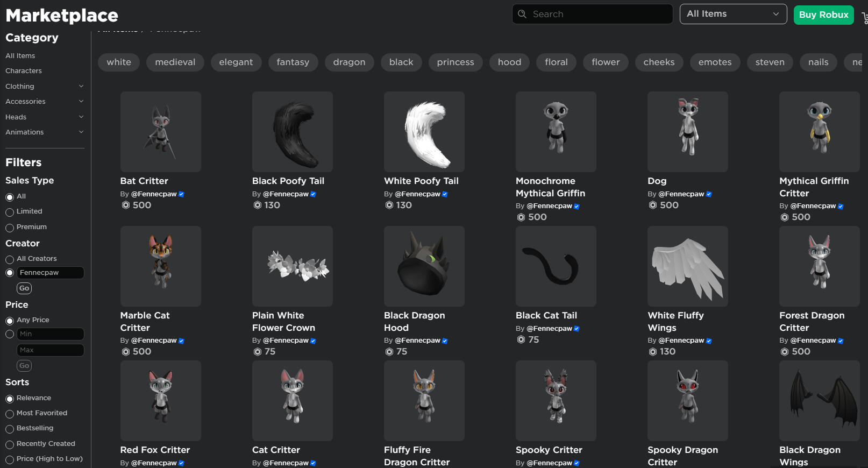Open the Red Fox Critter thumbnail

pyautogui.click(x=161, y=401)
